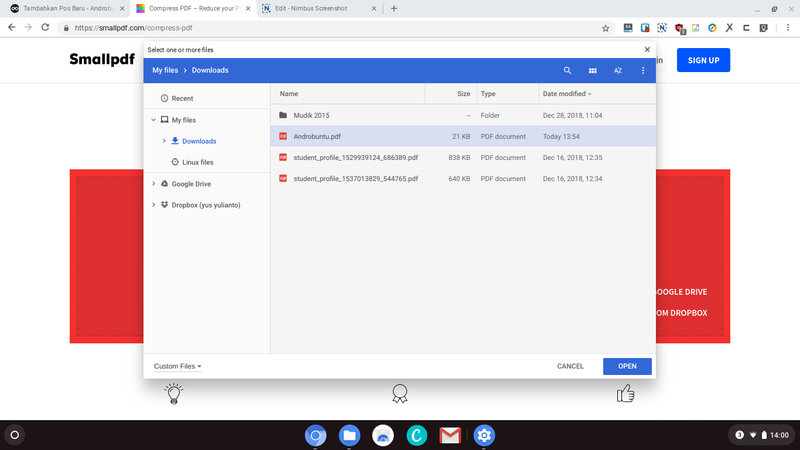Image resolution: width=800 pixels, height=450 pixels.
Task: Open the system tray clock area
Action: click(x=763, y=435)
